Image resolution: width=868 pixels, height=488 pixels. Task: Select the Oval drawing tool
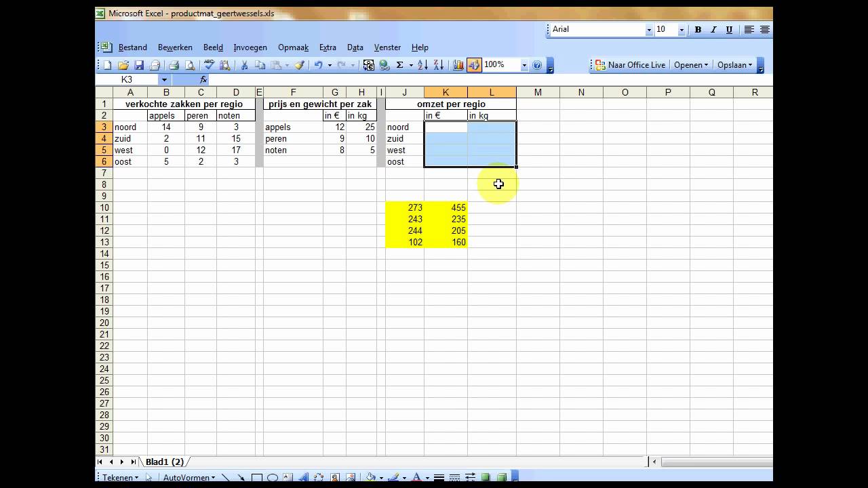(x=273, y=478)
